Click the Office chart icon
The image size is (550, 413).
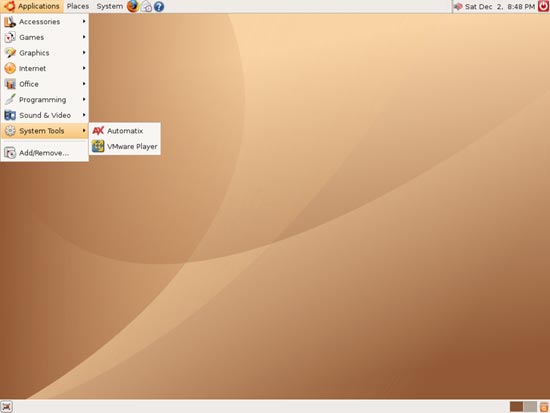pyautogui.click(x=10, y=84)
